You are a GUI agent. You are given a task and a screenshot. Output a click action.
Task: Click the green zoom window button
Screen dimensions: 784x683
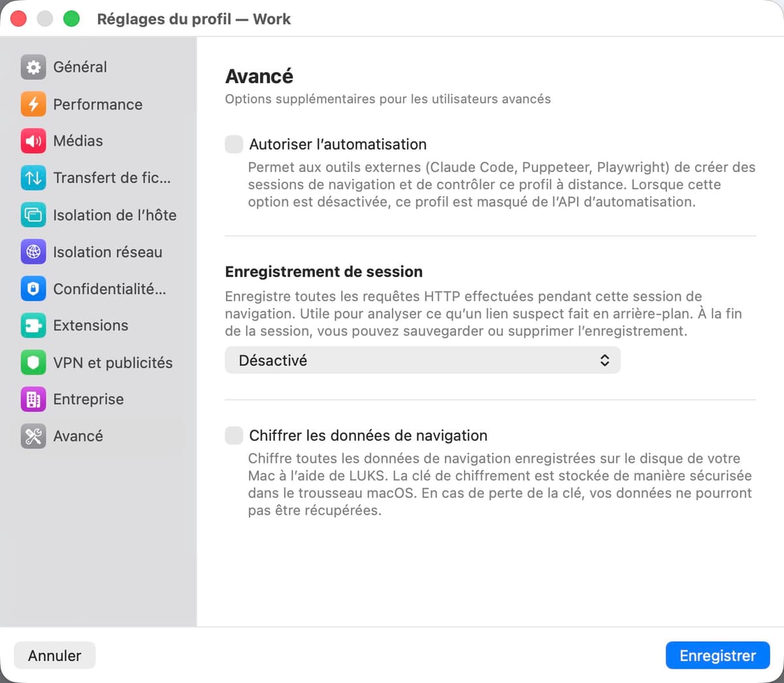click(x=71, y=19)
